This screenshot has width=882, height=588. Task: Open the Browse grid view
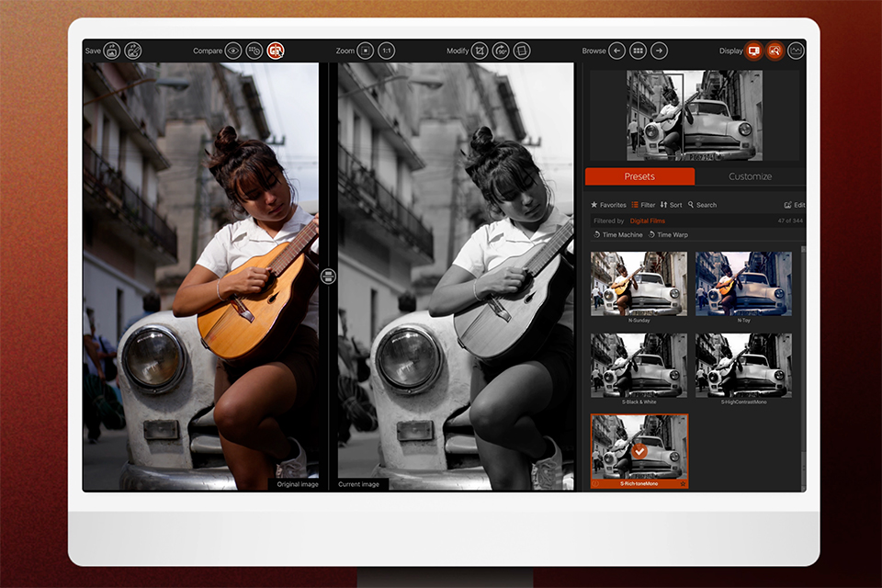pyautogui.click(x=638, y=51)
